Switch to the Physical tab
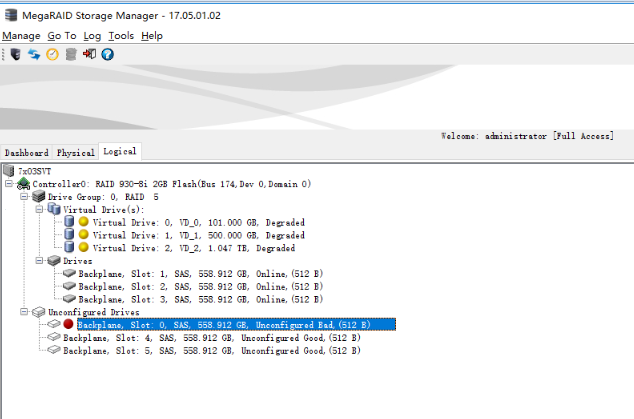This screenshot has width=634, height=419. [x=75, y=153]
